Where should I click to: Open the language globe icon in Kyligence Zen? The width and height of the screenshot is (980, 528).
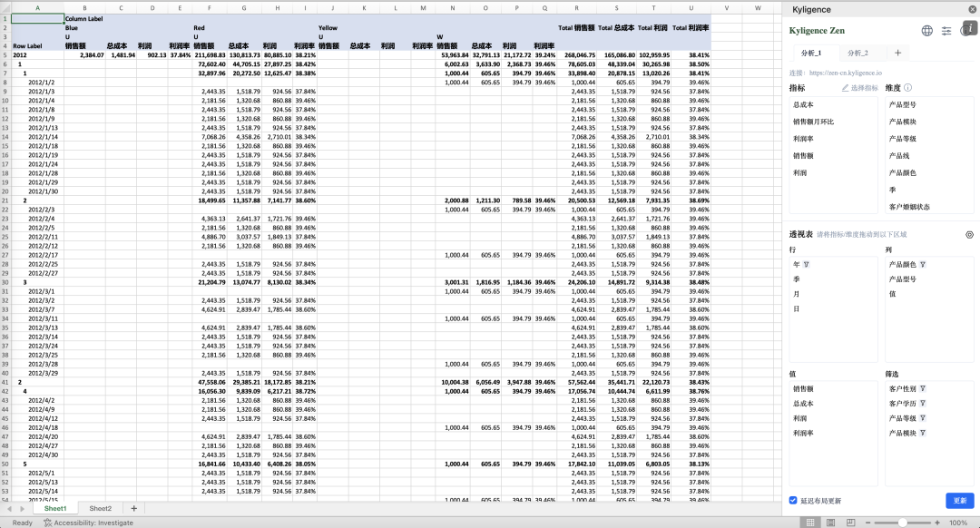pos(926,31)
